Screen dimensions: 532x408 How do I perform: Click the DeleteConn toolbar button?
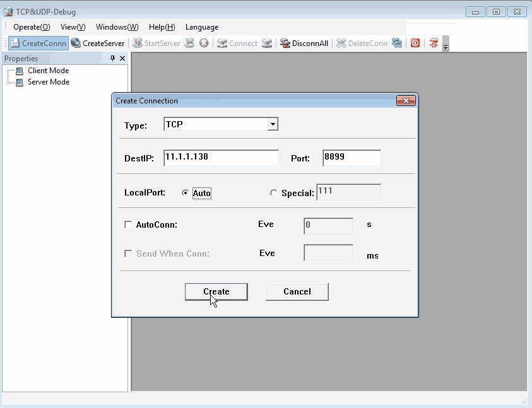362,44
